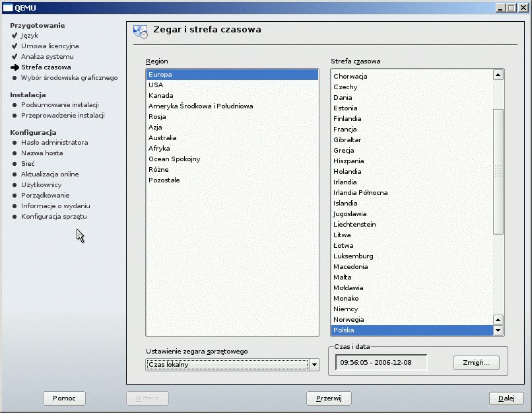This screenshot has width=532, height=413.
Task: Pick 'Niemcy' time zone
Action: tap(346, 309)
